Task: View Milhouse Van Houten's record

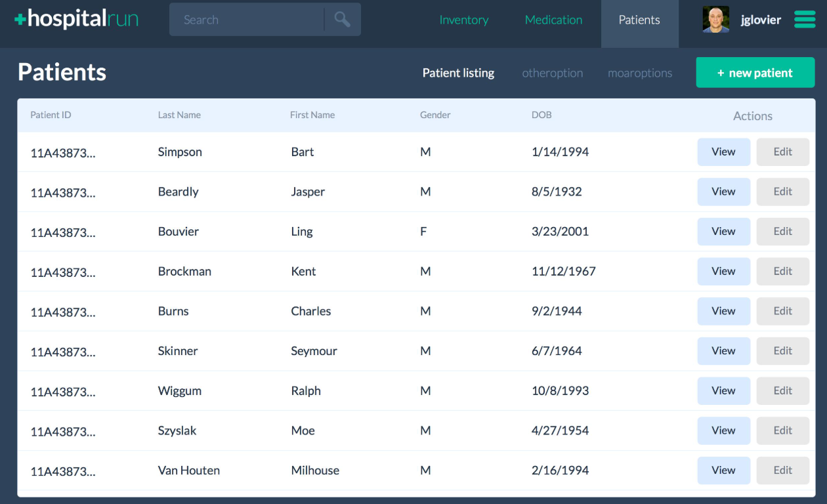Action: pyautogui.click(x=723, y=470)
